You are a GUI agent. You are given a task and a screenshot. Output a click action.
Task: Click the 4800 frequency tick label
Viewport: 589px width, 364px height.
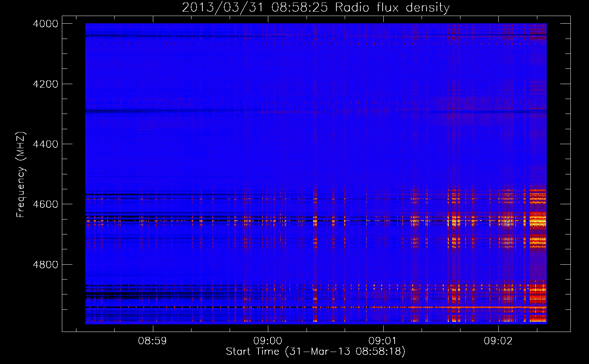46,265
